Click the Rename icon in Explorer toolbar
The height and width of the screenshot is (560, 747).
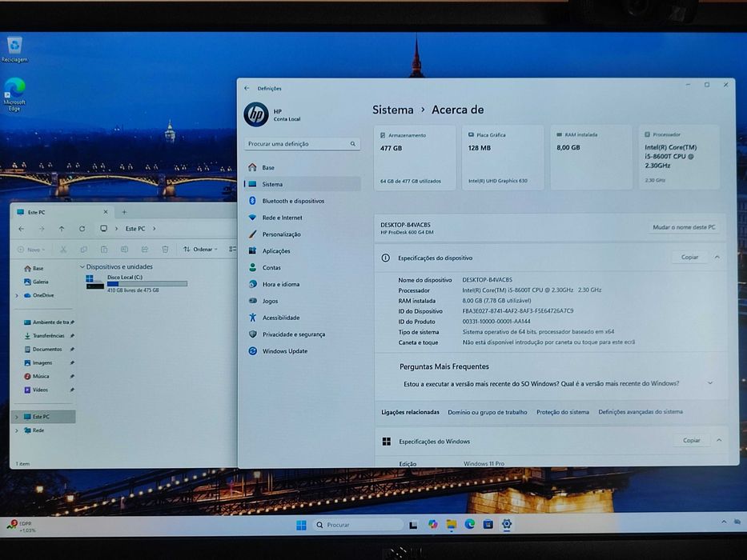click(x=124, y=249)
